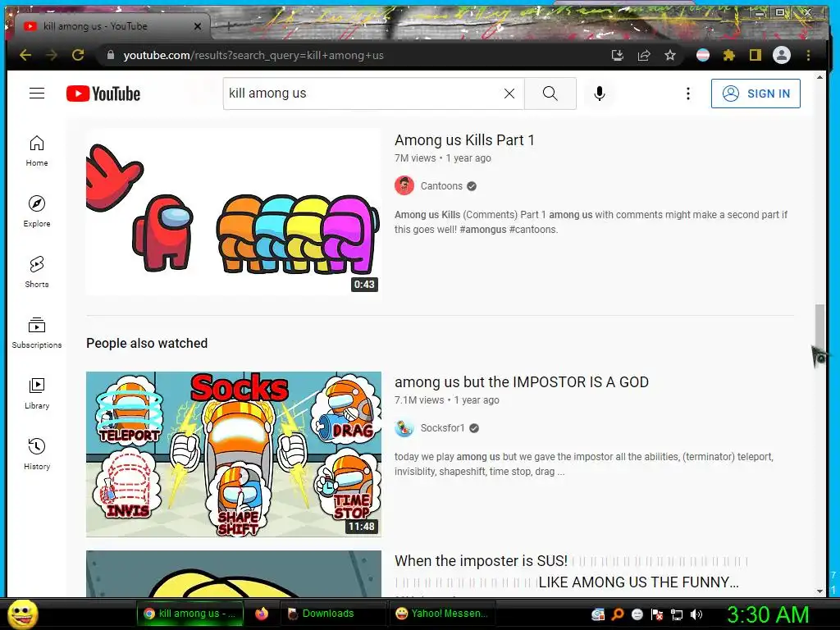
Task: Click the '#amongus' hashtag in the description
Action: coord(482,230)
